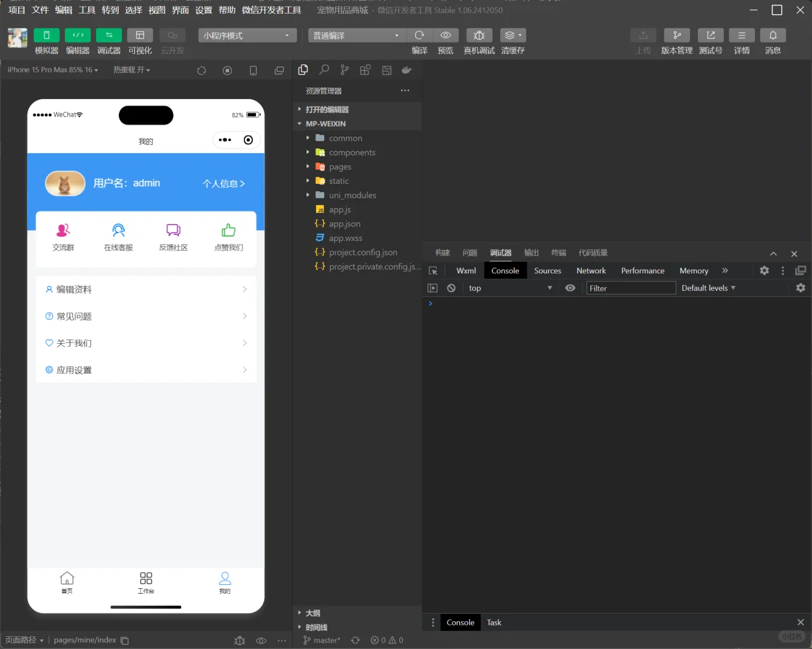This screenshot has width=812, height=649.
Task: Open the search icon in the editor sidebar
Action: pyautogui.click(x=324, y=70)
